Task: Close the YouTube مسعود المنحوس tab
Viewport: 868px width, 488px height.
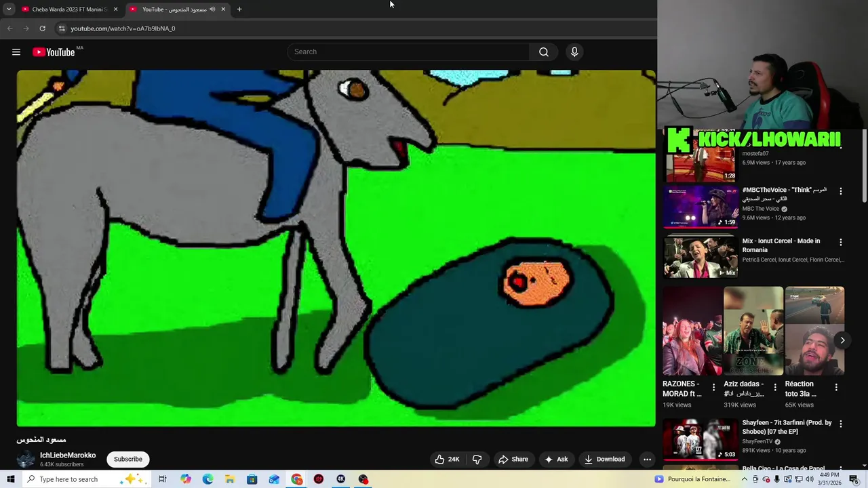Action: (x=223, y=9)
